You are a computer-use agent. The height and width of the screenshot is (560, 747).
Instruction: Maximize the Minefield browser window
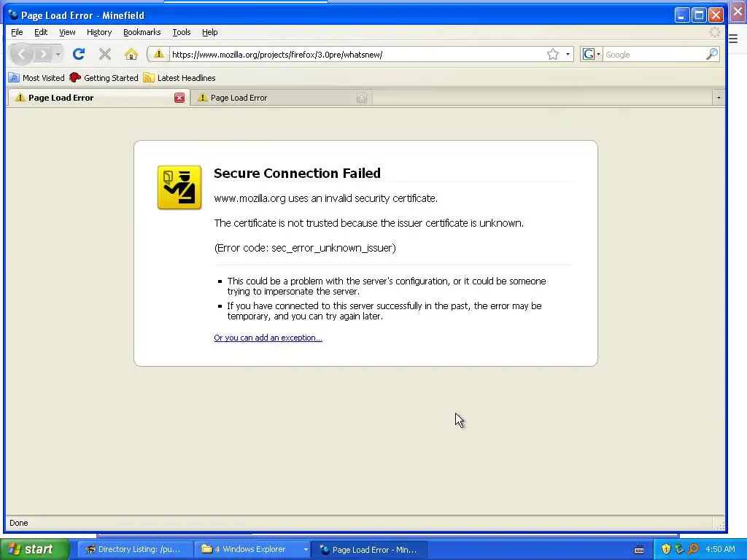tap(699, 15)
